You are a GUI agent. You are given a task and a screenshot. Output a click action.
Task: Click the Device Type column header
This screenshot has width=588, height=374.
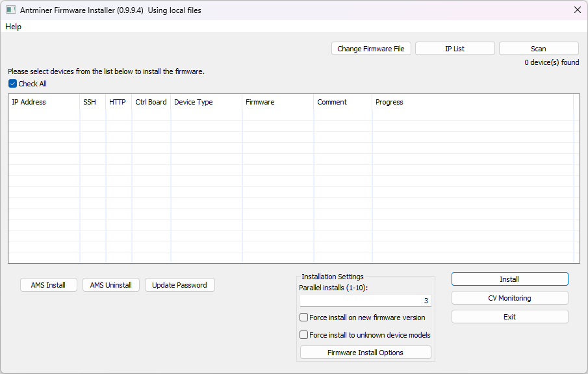pyautogui.click(x=207, y=102)
